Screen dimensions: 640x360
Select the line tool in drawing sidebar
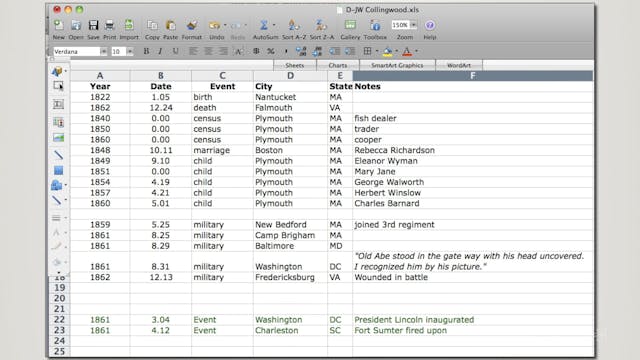tap(58, 155)
